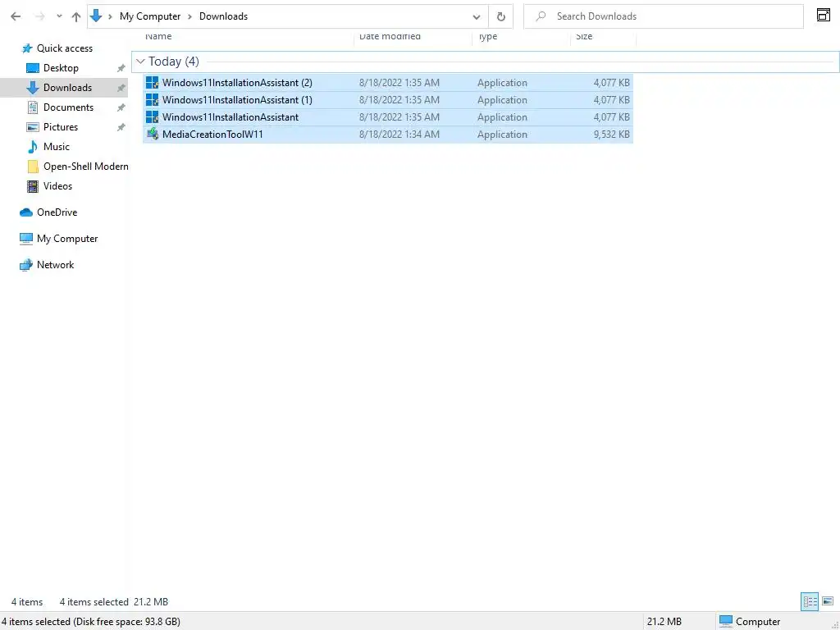Select Downloads in address breadcrumb

223,16
